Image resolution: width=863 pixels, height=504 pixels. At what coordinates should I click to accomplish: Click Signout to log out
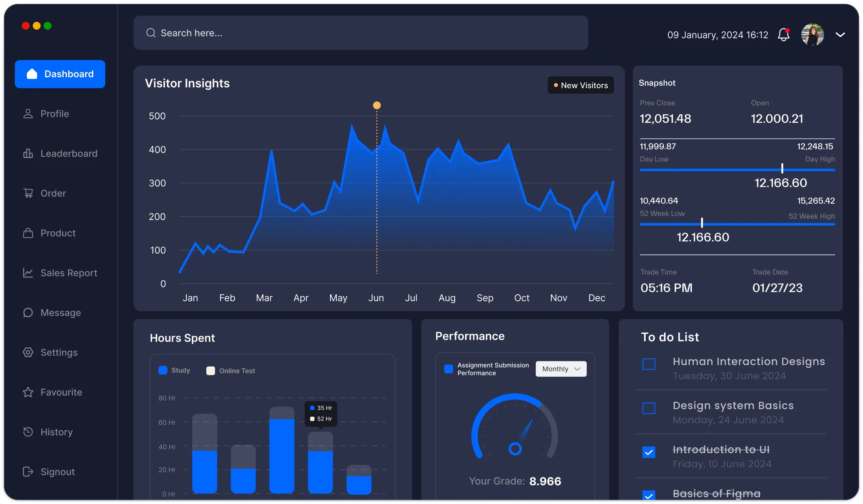point(57,471)
